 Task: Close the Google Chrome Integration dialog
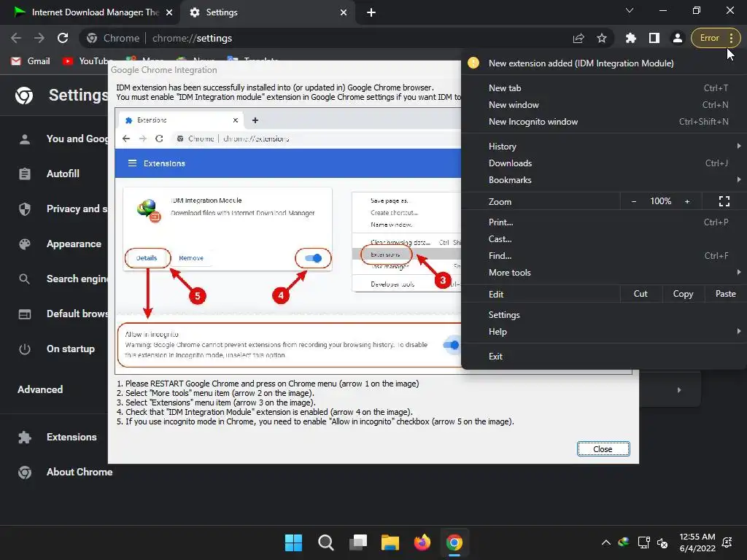(603, 449)
